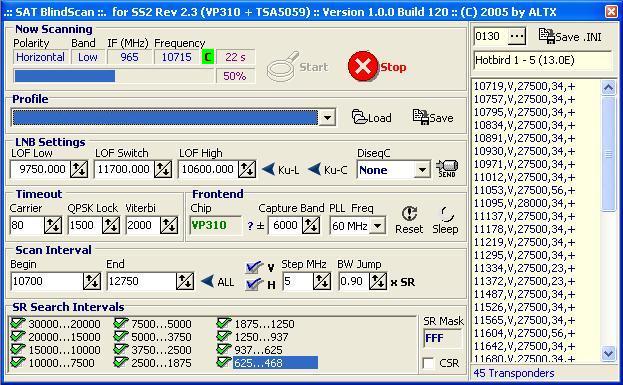The image size is (623, 385).
Task: Select transponder 11334,V,27500,23,+
Action: point(524,268)
